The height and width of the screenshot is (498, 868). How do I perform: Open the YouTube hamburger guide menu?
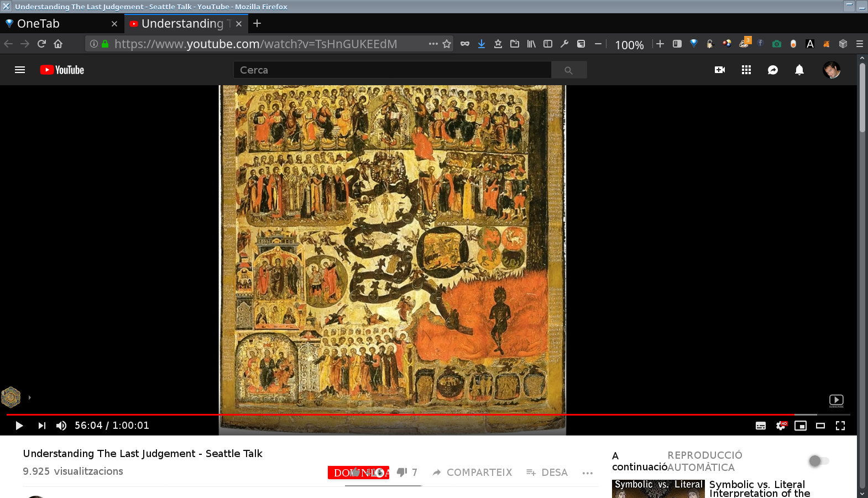coord(20,70)
